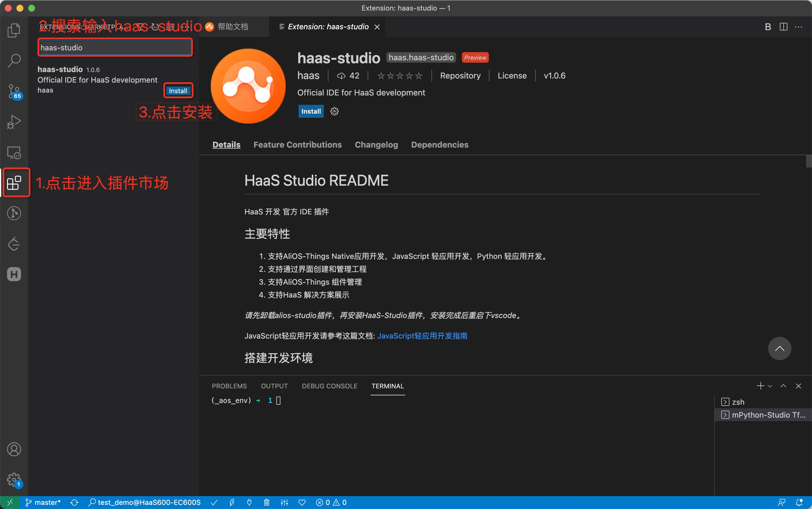Open the Feature Contributions tab
Viewport: 812px width, 509px height.
pos(297,145)
